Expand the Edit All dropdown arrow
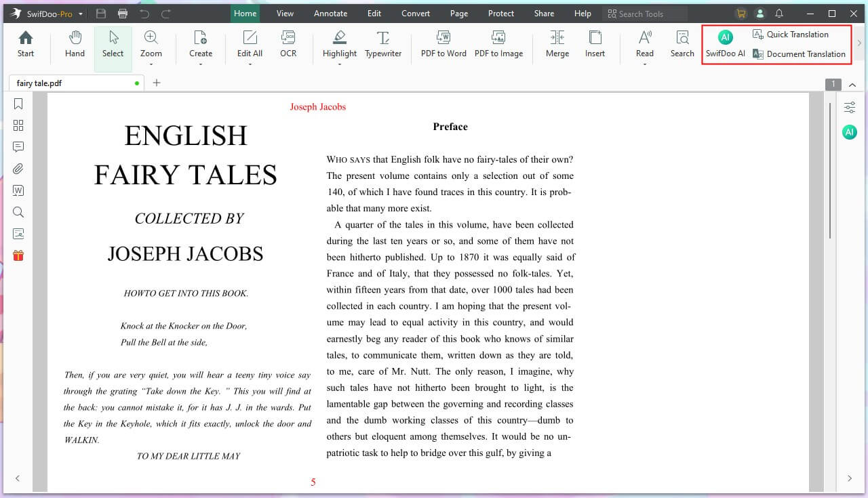 pyautogui.click(x=250, y=64)
